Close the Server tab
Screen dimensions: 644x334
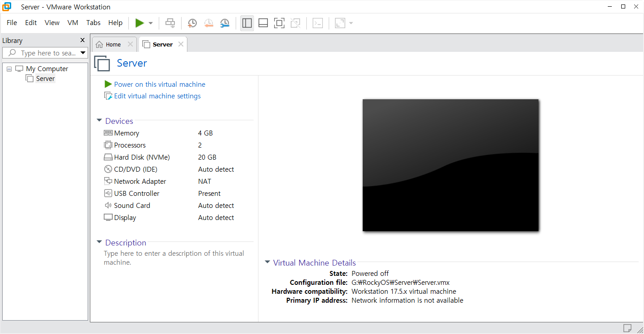[x=181, y=44]
